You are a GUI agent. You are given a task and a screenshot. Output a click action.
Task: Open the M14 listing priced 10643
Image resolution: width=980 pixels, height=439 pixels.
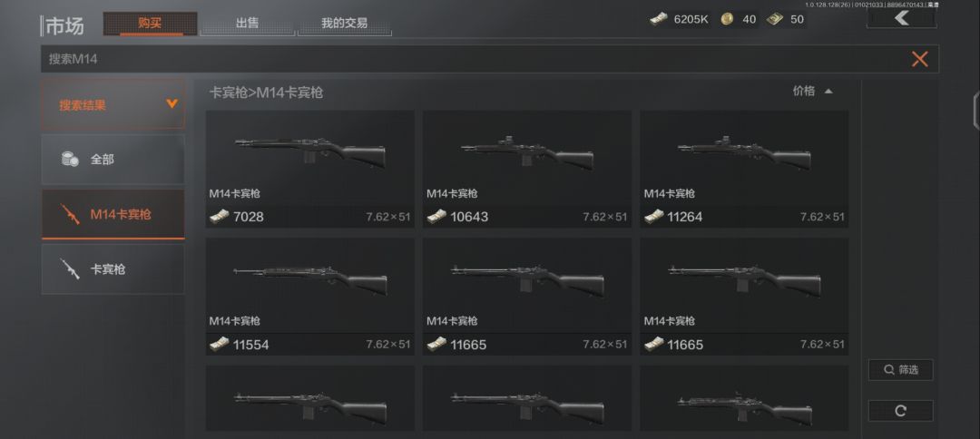pos(527,170)
